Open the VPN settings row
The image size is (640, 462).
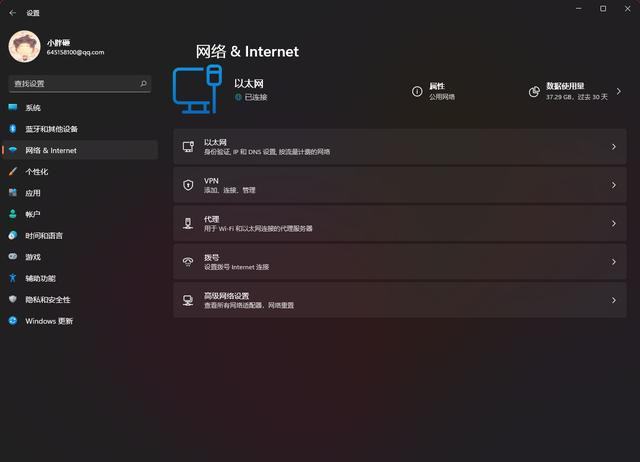point(400,185)
